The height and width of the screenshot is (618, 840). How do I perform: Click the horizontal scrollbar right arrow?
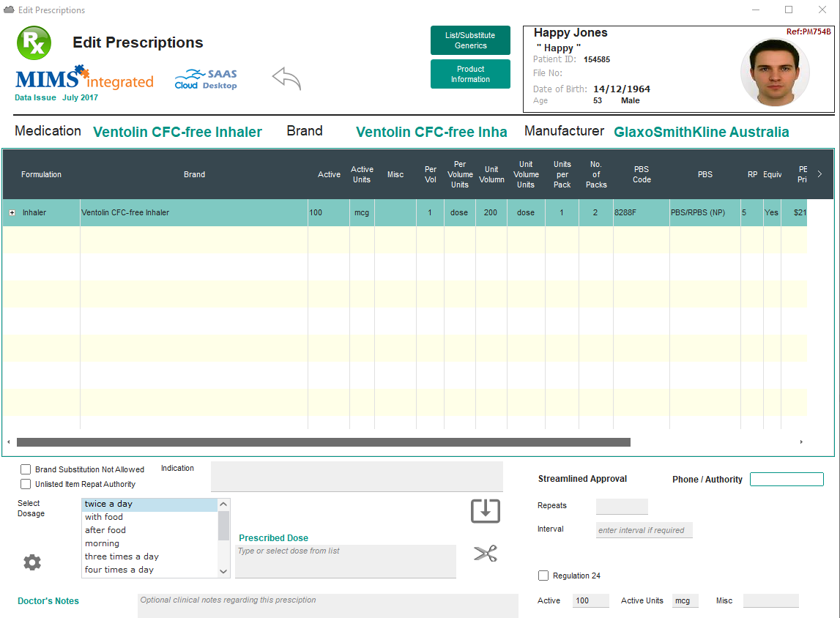coord(801,442)
